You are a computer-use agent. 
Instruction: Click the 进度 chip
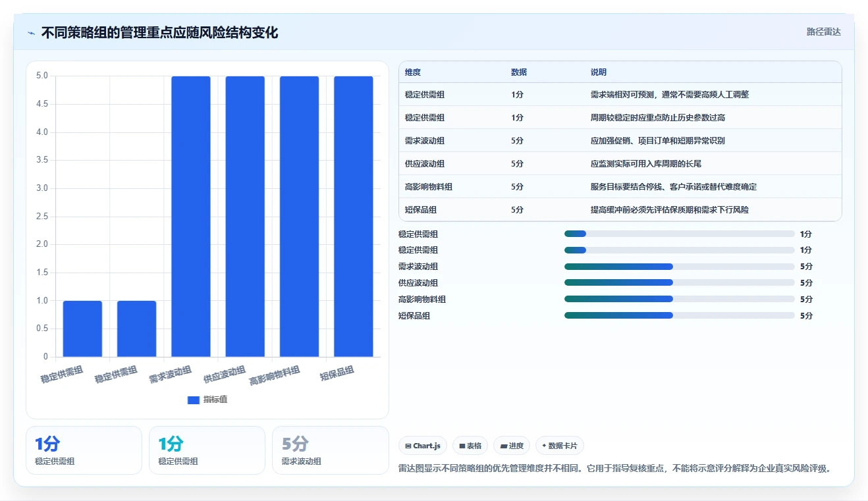512,446
